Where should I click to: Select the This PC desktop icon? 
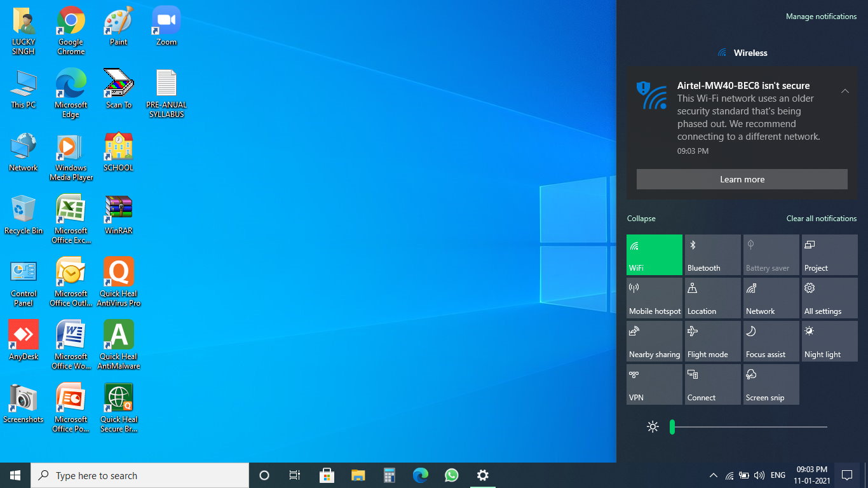pyautogui.click(x=24, y=90)
